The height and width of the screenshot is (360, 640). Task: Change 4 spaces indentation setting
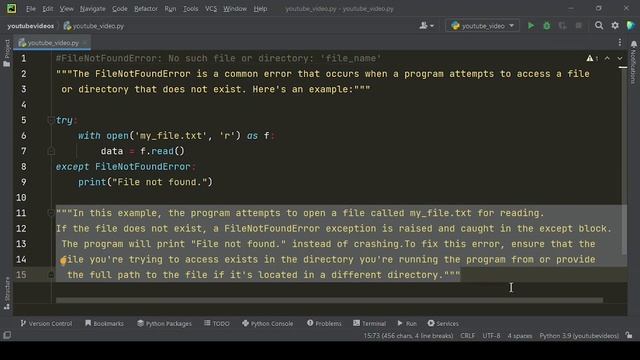[x=520, y=336]
